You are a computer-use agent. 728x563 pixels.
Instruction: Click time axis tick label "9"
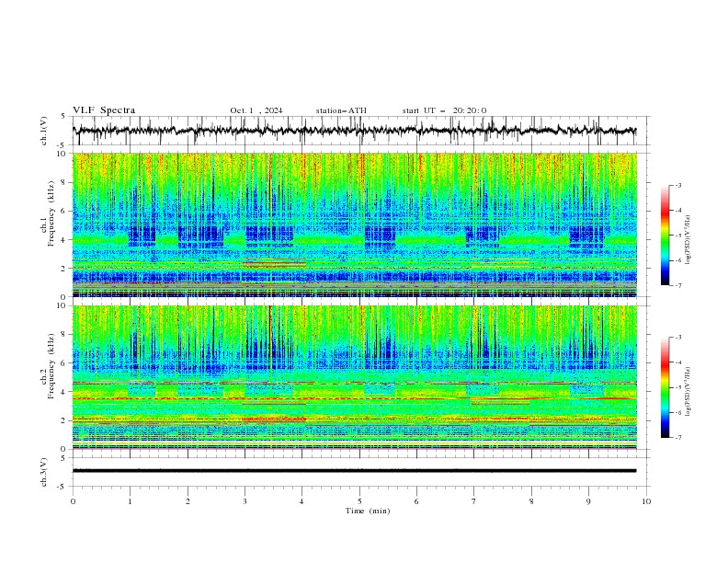tap(588, 501)
